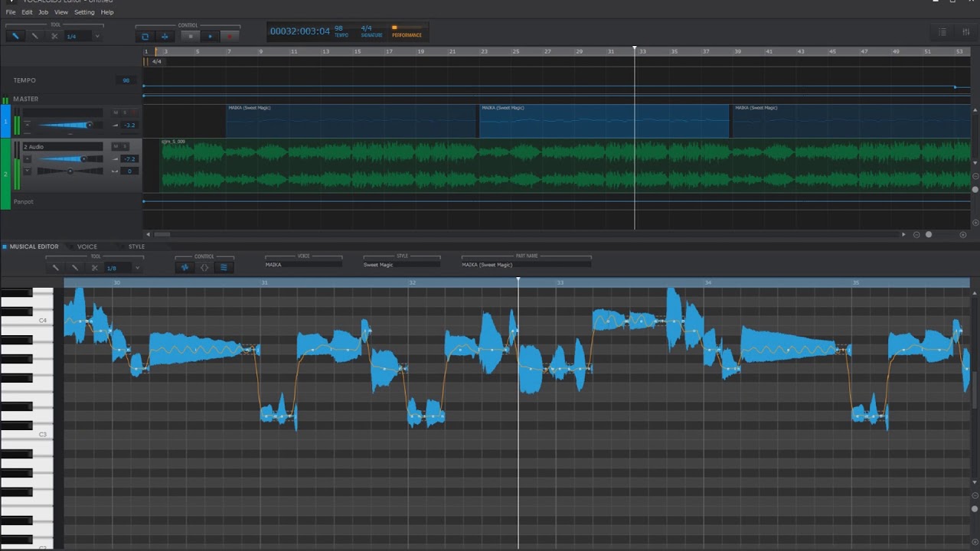Screen dimensions: 980x551
Task: Open the list panel icon at top right
Action: point(942,32)
